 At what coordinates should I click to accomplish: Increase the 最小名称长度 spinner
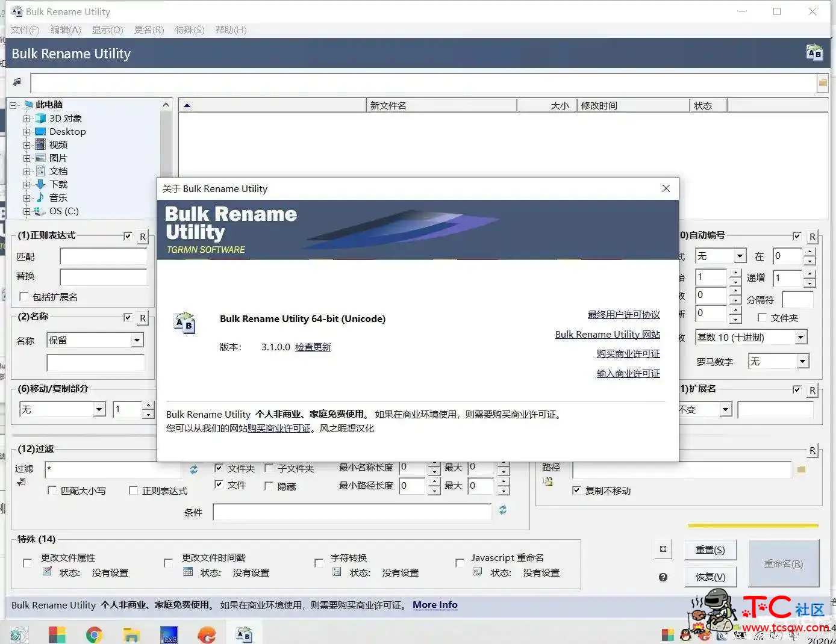tap(434, 464)
